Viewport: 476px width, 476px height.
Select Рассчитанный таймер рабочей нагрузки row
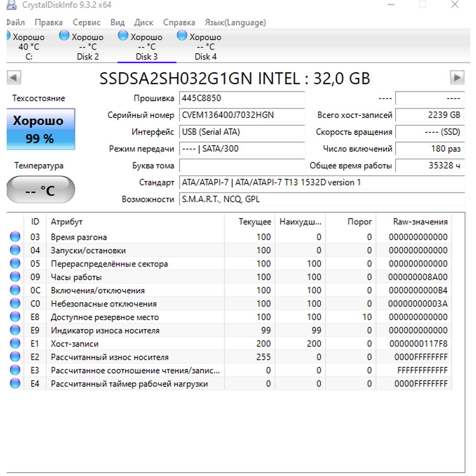[x=229, y=384]
